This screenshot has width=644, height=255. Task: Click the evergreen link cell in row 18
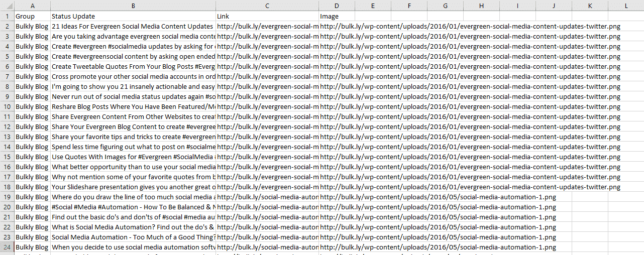(x=267, y=187)
